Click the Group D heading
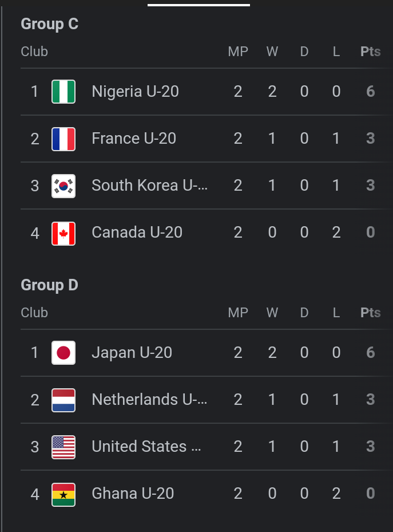This screenshot has width=393, height=532. point(50,285)
